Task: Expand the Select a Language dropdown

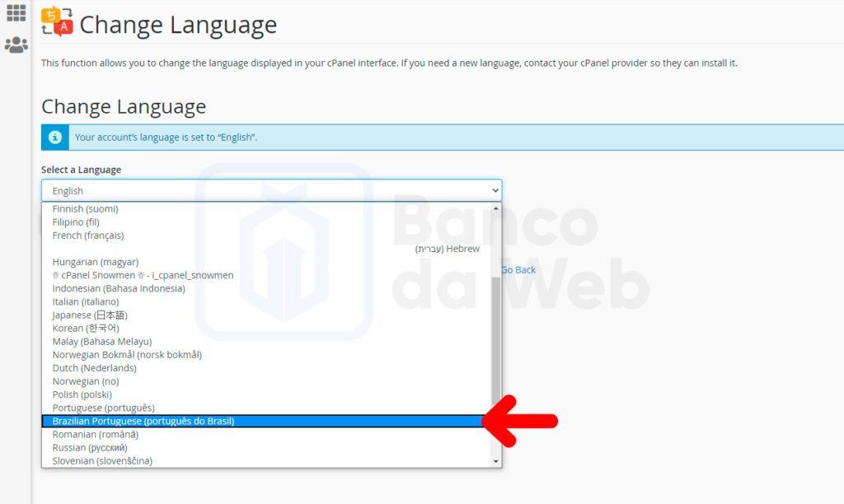Action: click(271, 190)
